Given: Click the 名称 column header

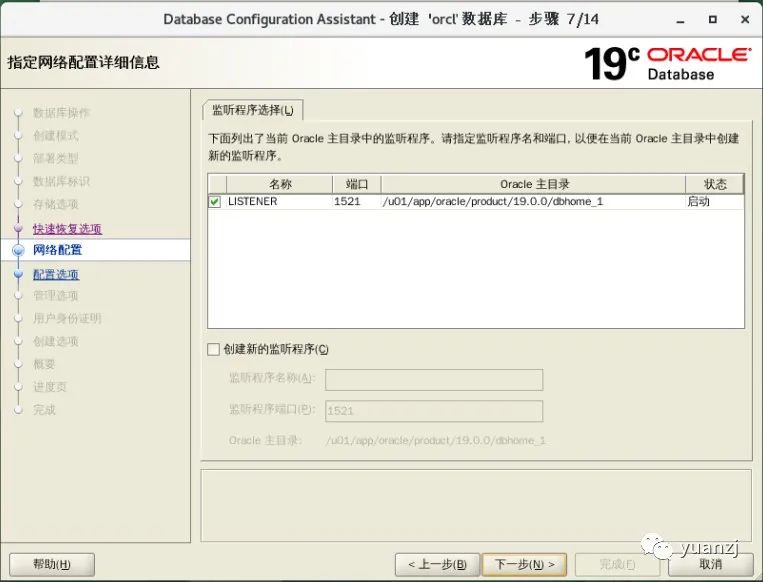Looking at the screenshot, I should 280,184.
